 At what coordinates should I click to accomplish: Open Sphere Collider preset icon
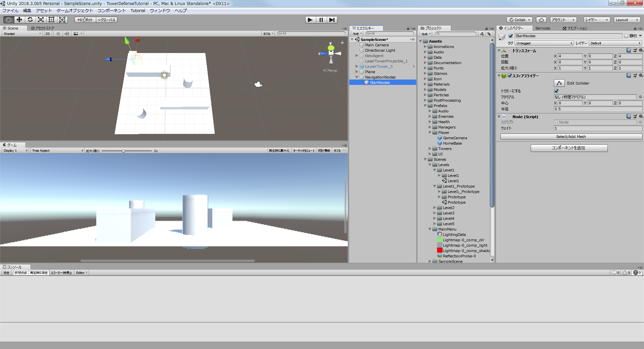coord(635,76)
